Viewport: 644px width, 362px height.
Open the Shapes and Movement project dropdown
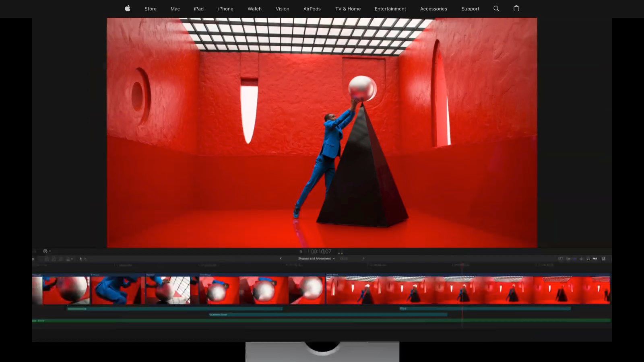pos(315,259)
